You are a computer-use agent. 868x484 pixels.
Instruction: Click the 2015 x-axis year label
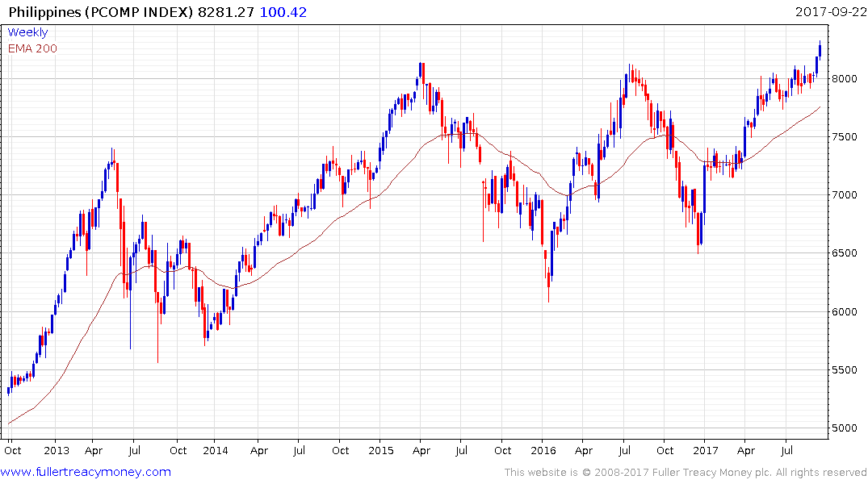[x=381, y=450]
